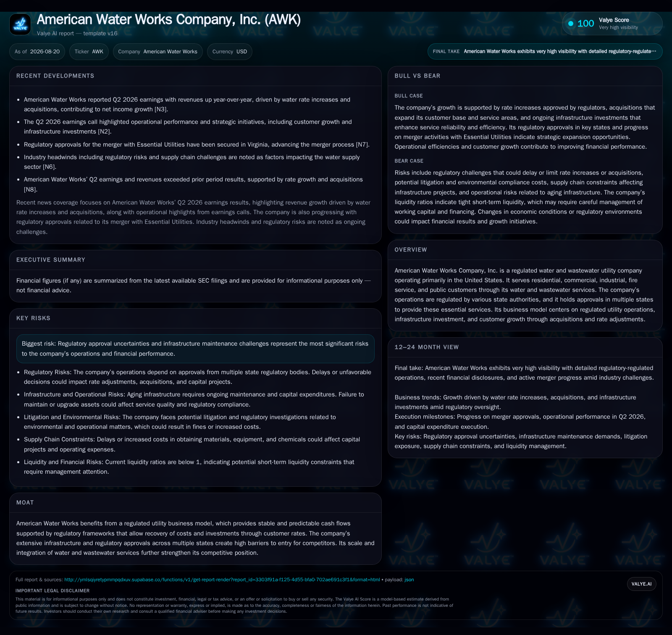672x635 pixels.
Task: Click the Valye logo icon
Action: [x=20, y=24]
